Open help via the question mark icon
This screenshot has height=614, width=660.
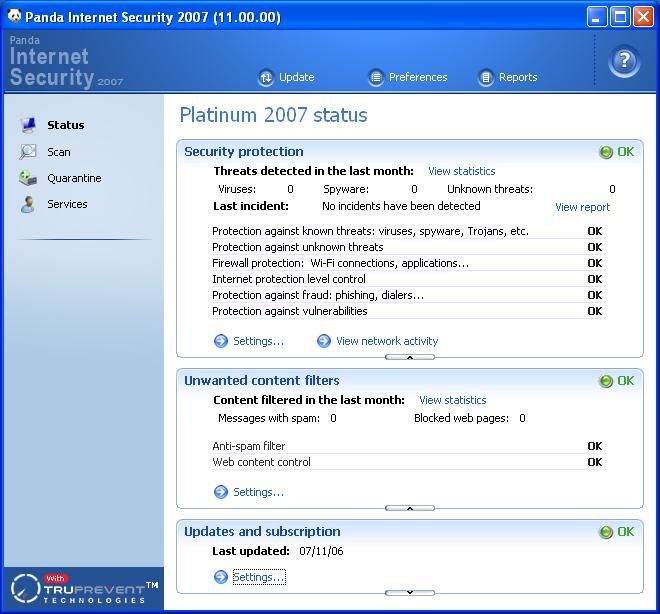pos(624,62)
